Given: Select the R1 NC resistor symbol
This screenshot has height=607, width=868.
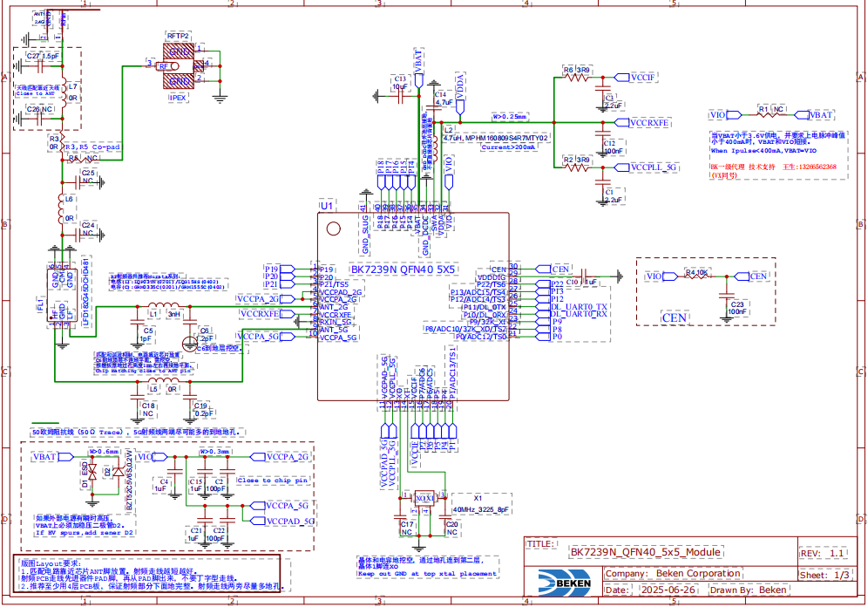Looking at the screenshot, I should tap(770, 114).
